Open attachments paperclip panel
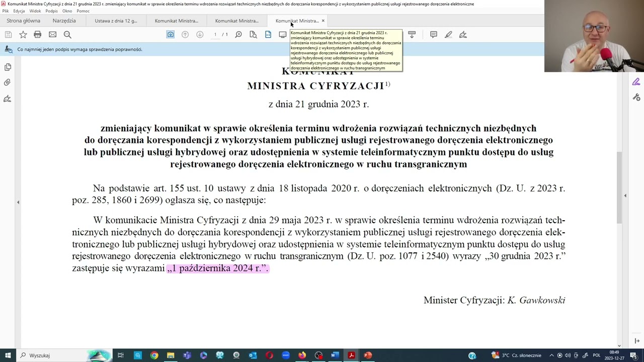 click(8, 82)
